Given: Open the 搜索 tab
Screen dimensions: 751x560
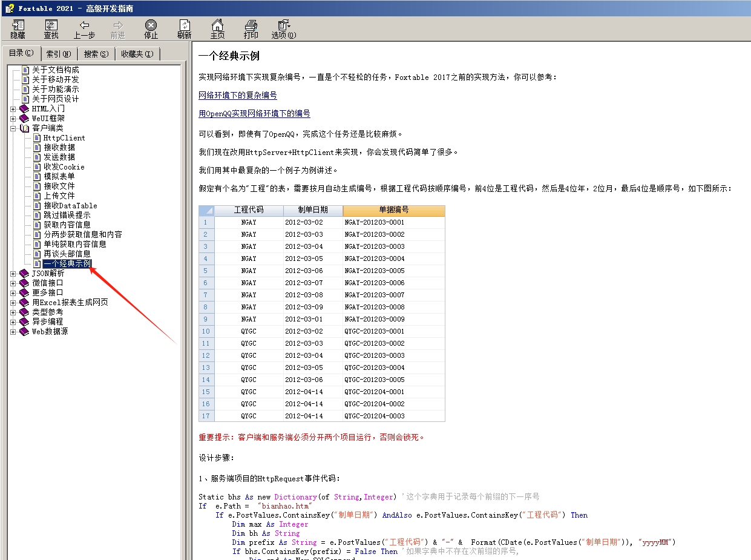Looking at the screenshot, I should pyautogui.click(x=96, y=54).
